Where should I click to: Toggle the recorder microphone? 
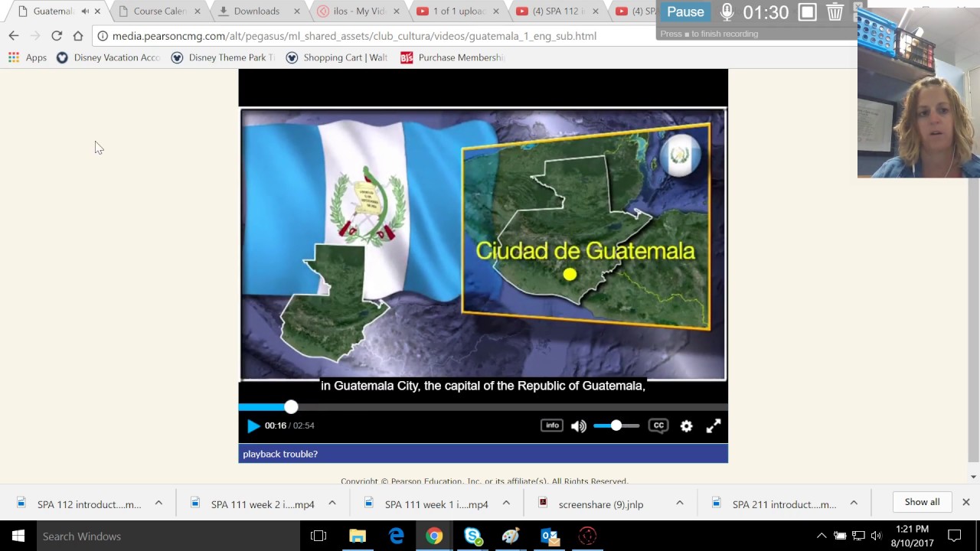coord(727,12)
